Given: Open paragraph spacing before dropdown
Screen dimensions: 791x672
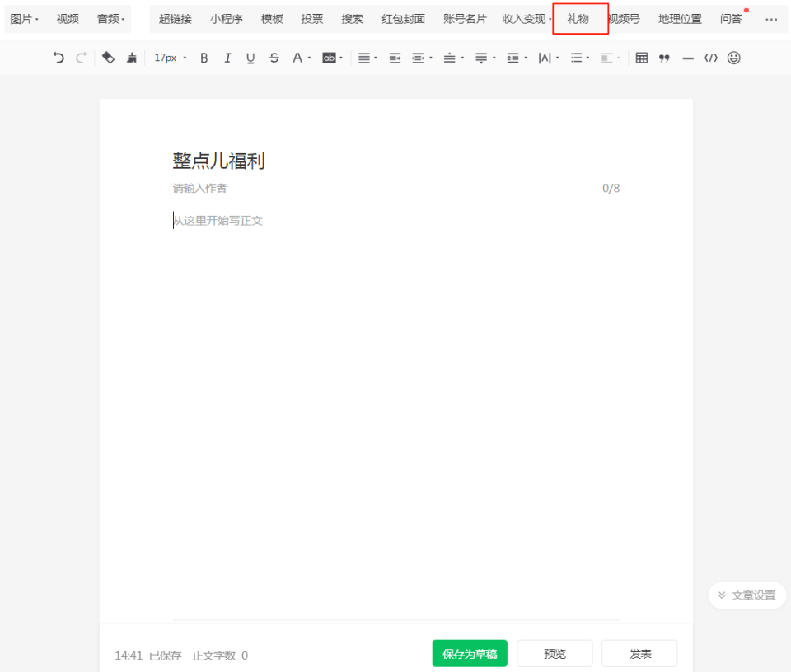Looking at the screenshot, I should click(453, 58).
